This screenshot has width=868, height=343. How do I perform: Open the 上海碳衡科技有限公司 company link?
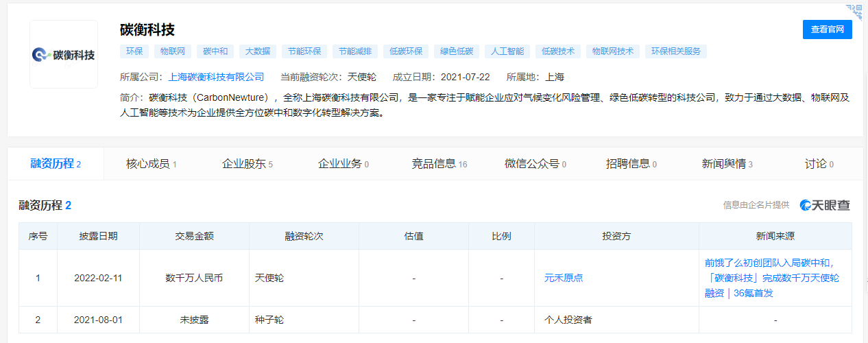(216, 77)
